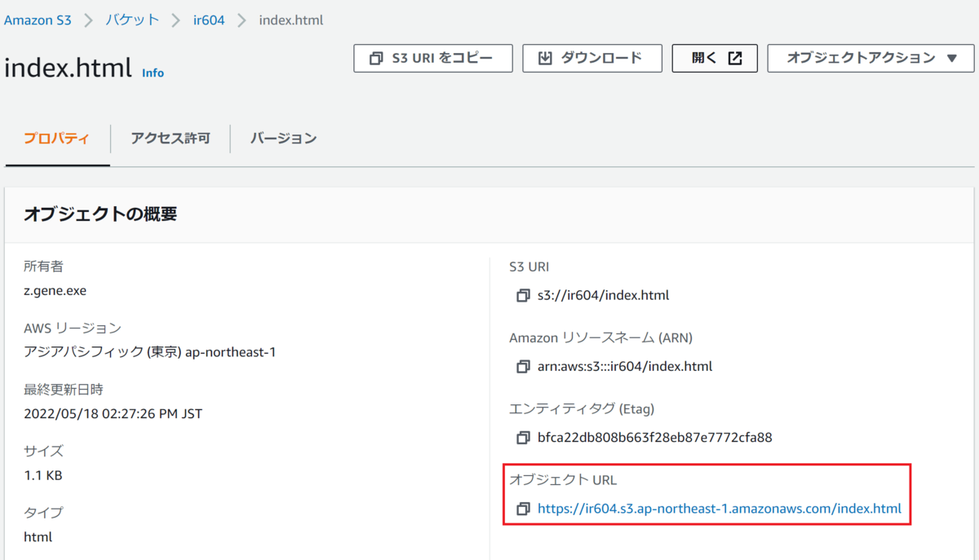Select the プロパティ tab
Image resolution: width=979 pixels, height=560 pixels.
tap(57, 139)
